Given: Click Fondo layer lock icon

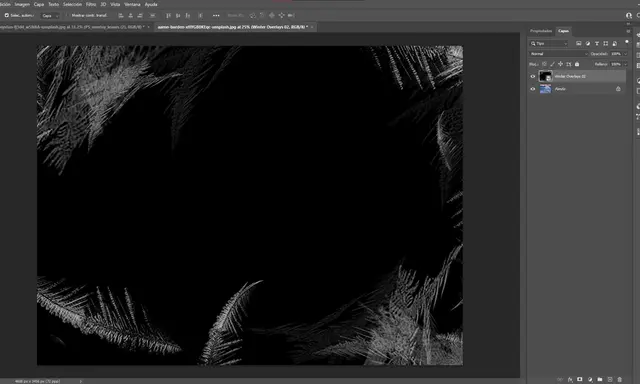Looking at the screenshot, I should (618, 89).
